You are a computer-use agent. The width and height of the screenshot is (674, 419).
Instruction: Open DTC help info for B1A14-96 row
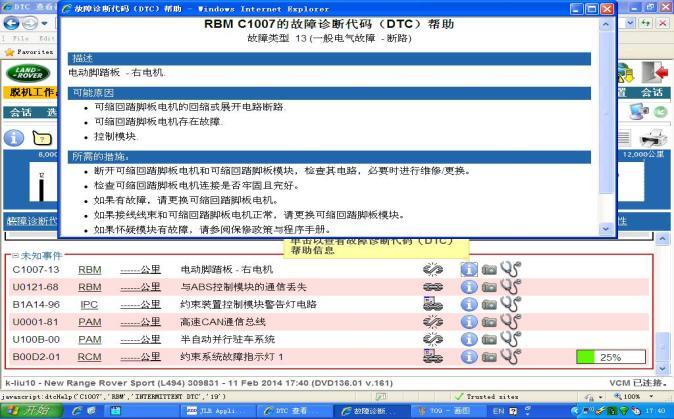tap(469, 304)
